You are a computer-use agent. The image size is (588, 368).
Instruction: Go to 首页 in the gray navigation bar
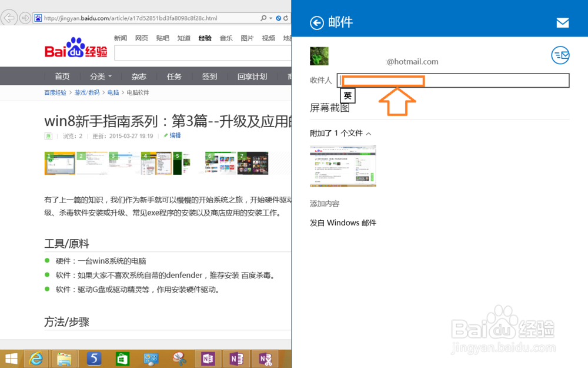(62, 76)
